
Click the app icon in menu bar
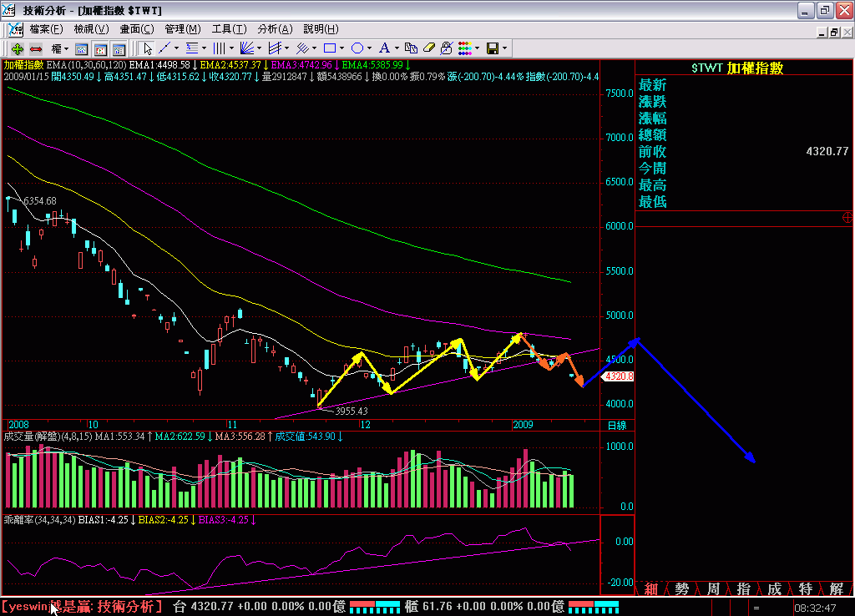pyautogui.click(x=16, y=29)
